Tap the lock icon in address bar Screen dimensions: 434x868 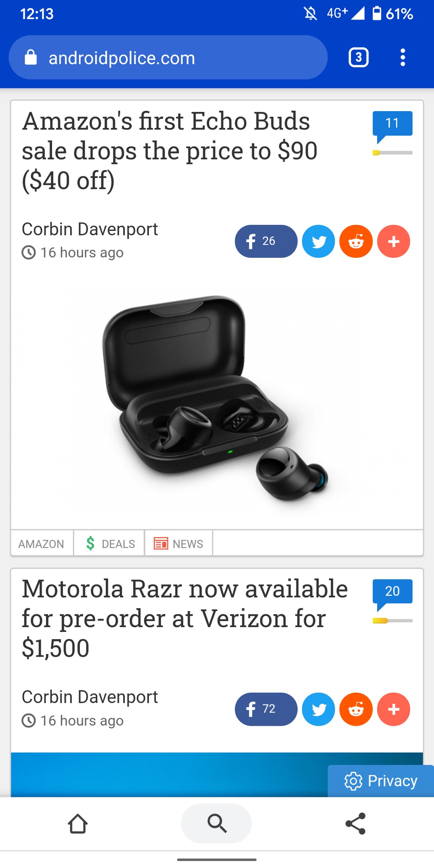pos(30,57)
